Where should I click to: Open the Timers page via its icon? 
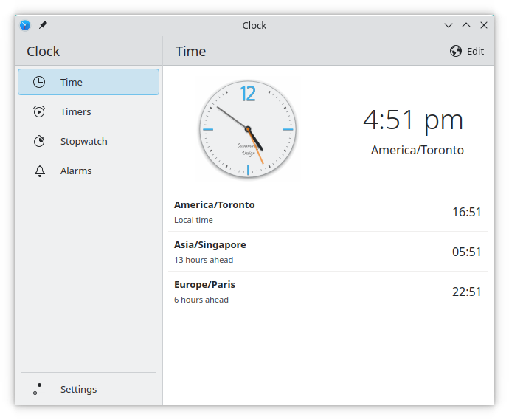pos(39,111)
